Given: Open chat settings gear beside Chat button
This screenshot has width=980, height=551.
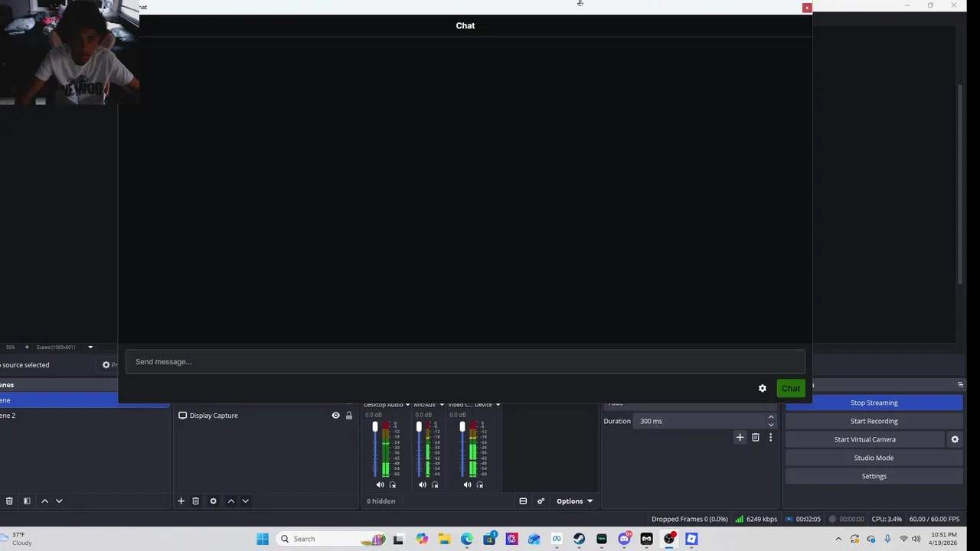Looking at the screenshot, I should click(x=762, y=389).
